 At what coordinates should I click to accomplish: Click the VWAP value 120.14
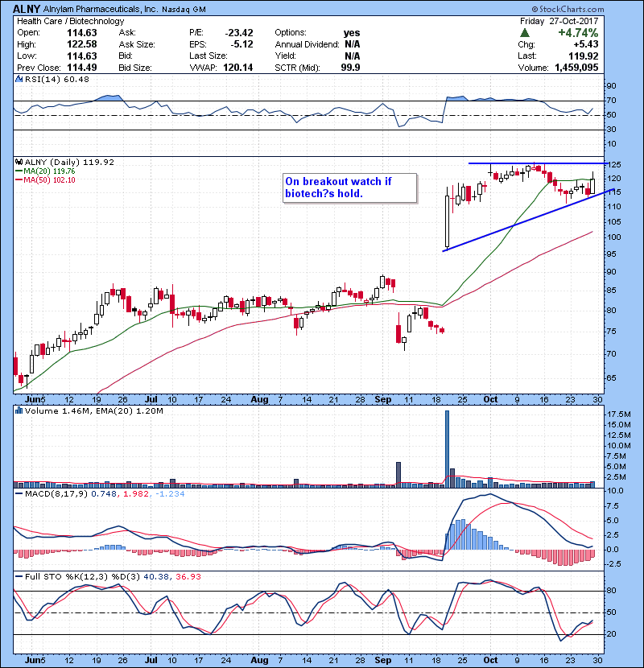237,68
